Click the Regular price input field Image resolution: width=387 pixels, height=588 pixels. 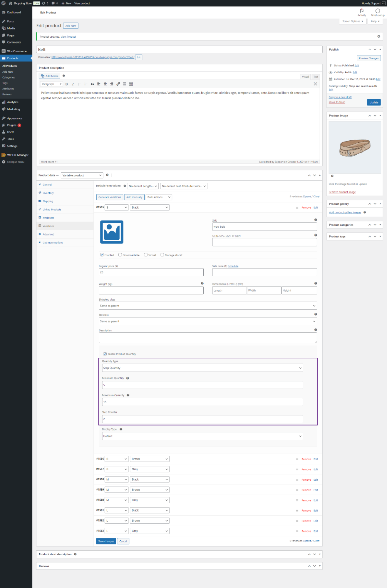tap(151, 272)
